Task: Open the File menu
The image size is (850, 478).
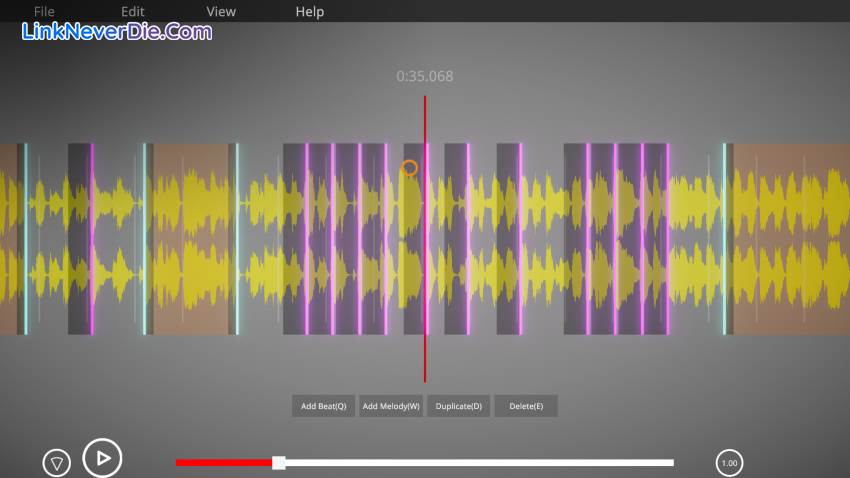Action: pyautogui.click(x=44, y=12)
